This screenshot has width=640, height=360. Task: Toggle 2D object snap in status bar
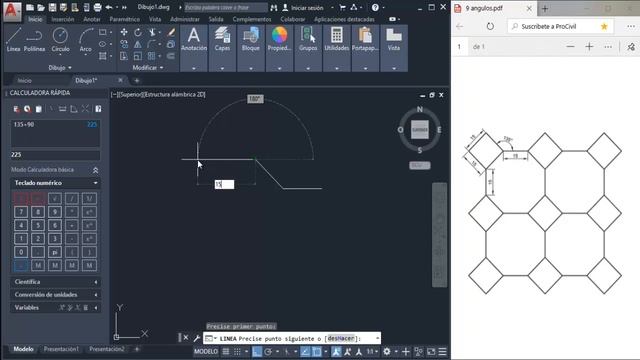(x=317, y=351)
